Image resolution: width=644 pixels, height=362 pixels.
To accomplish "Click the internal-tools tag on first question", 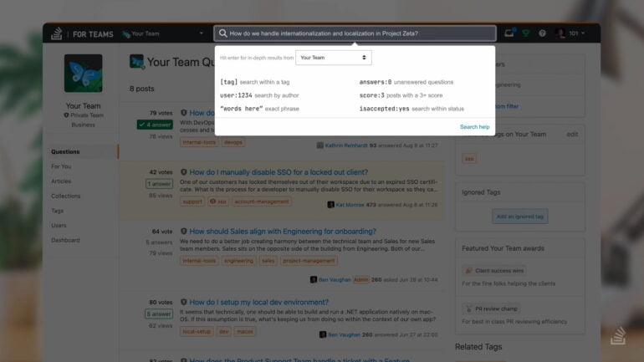I will (199, 142).
